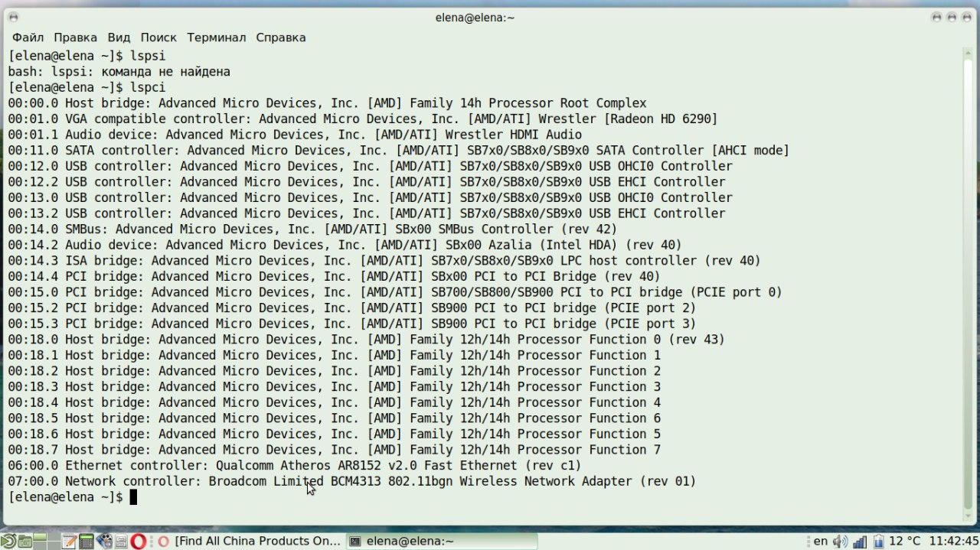Click the 00:18.2 Processor Function 2 line
Viewport: 980px width, 550px height.
coord(334,371)
